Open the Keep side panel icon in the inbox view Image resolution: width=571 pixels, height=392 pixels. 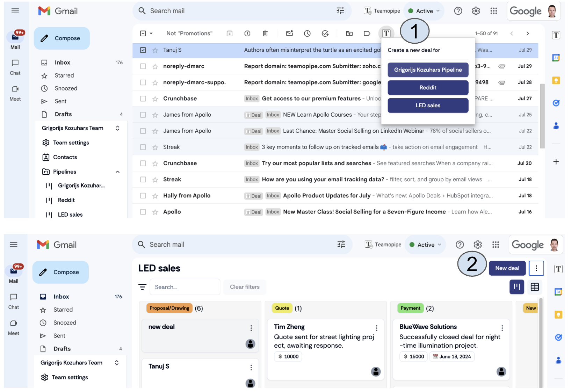pos(556,80)
